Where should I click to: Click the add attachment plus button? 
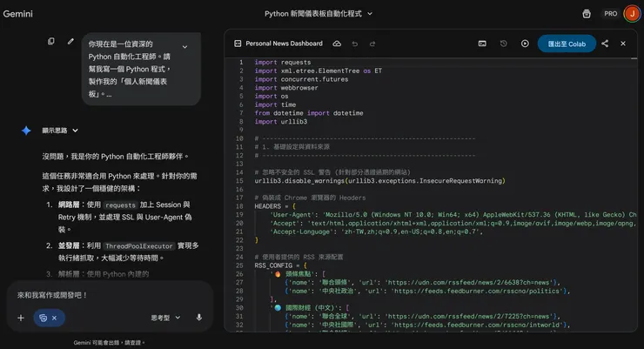[21, 318]
